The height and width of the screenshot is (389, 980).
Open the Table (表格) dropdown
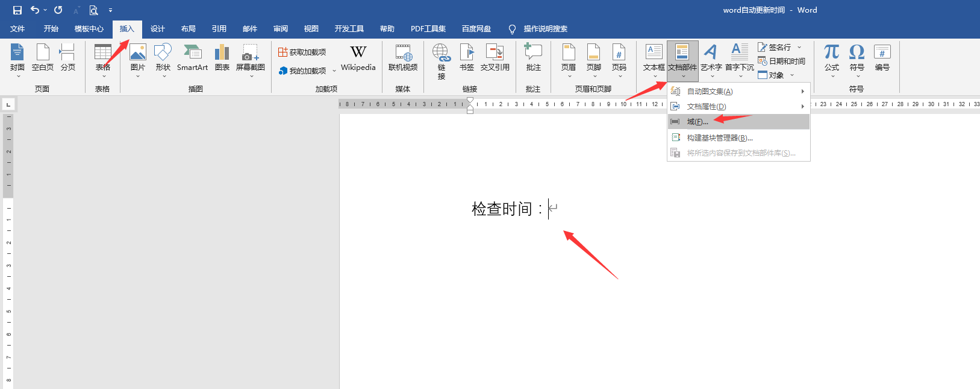(x=103, y=60)
